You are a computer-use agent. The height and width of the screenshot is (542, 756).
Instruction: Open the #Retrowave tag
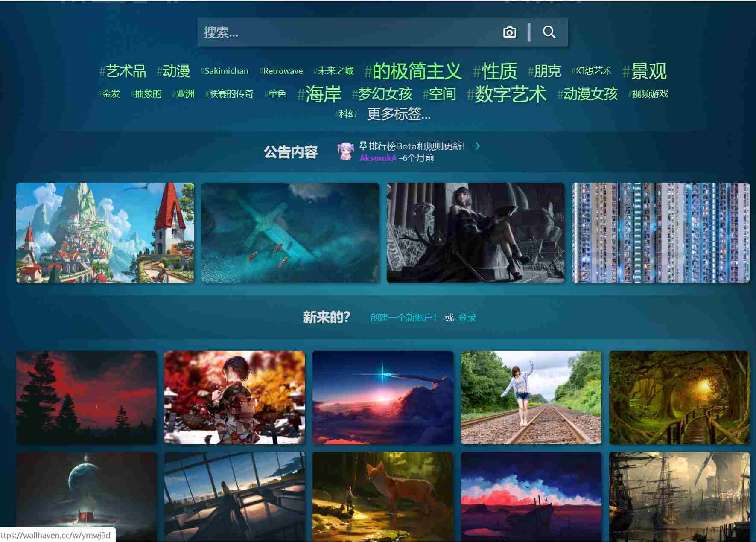coord(281,71)
